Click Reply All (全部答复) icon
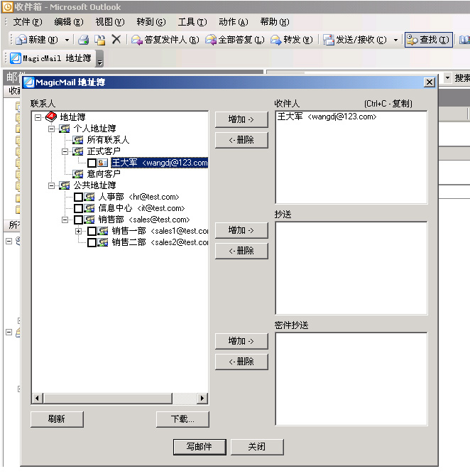470x476 pixels. pos(211,40)
